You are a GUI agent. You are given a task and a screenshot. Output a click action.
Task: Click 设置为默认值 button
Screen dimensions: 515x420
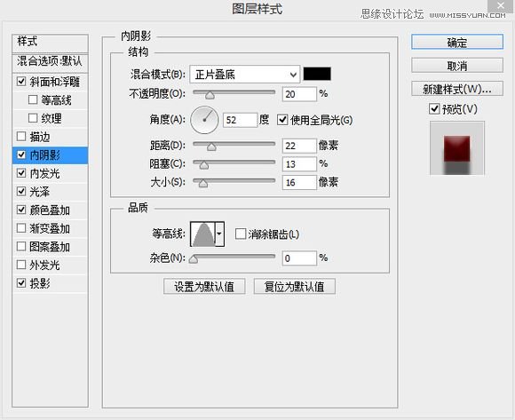pos(204,287)
